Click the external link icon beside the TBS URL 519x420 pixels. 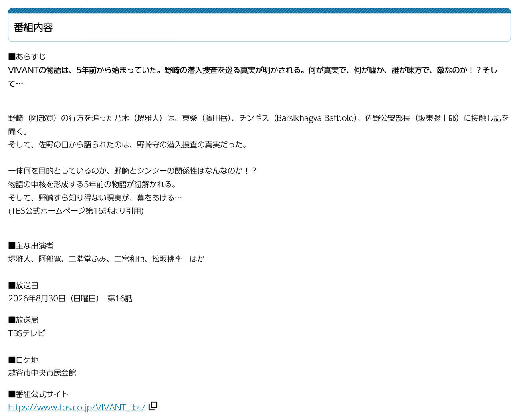(x=153, y=406)
